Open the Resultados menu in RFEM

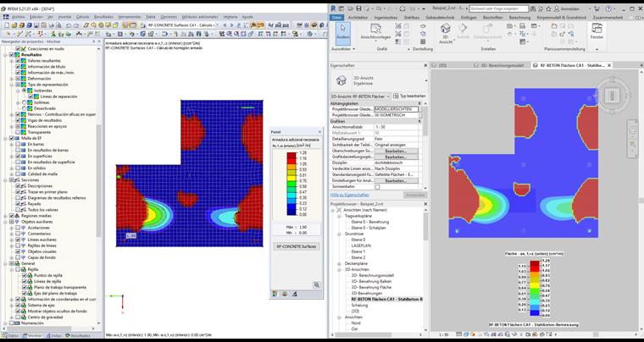(x=103, y=17)
